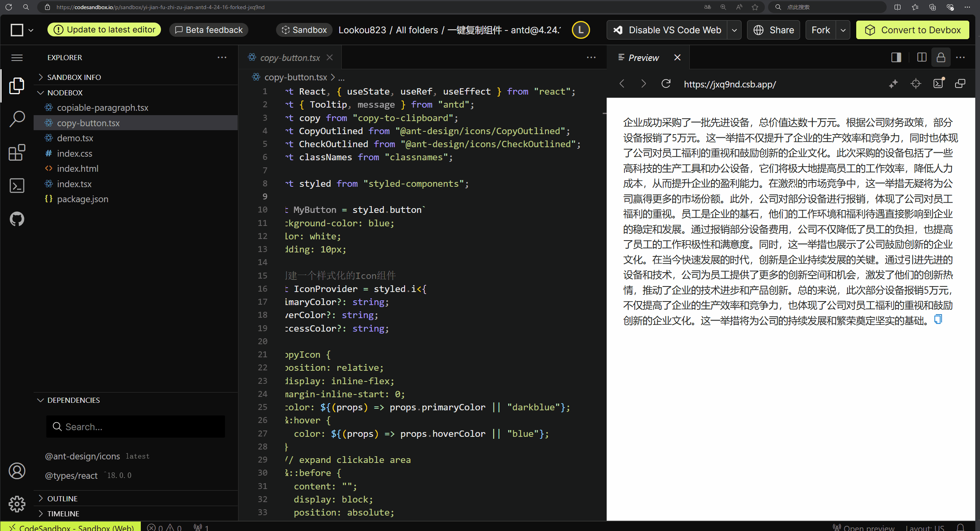Expand the SANDBOX INFO section

click(x=74, y=77)
